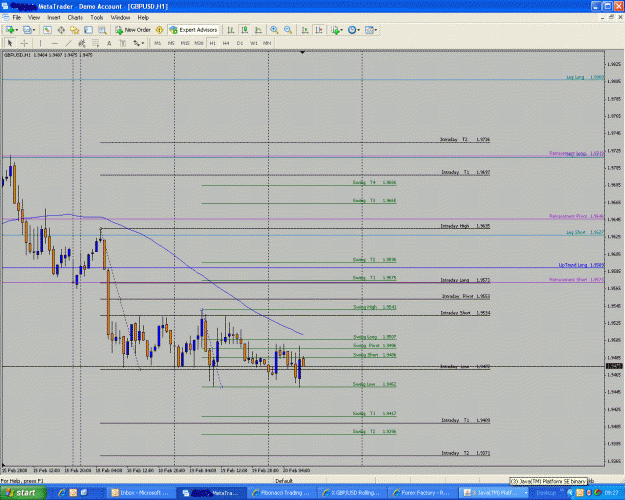625x500 pixels.
Task: Select the Trendline drawing tool
Action: pos(68,43)
